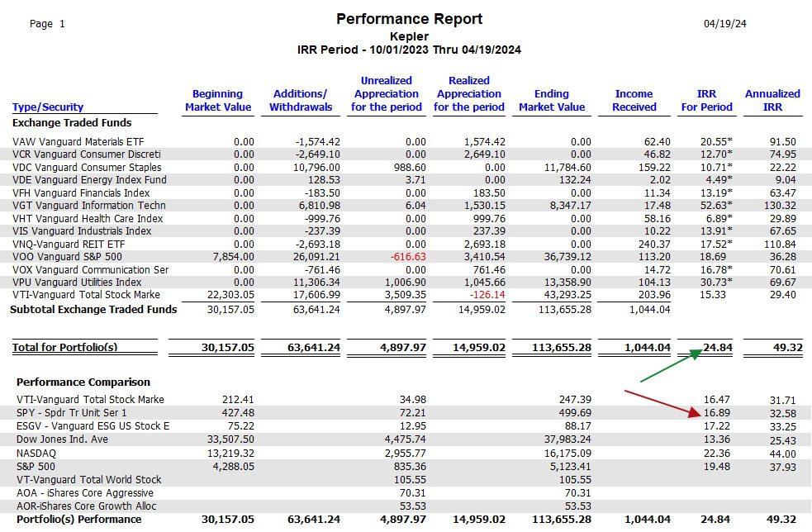
Task: Select the Exchange Traded Funds section heading
Action: [72, 123]
